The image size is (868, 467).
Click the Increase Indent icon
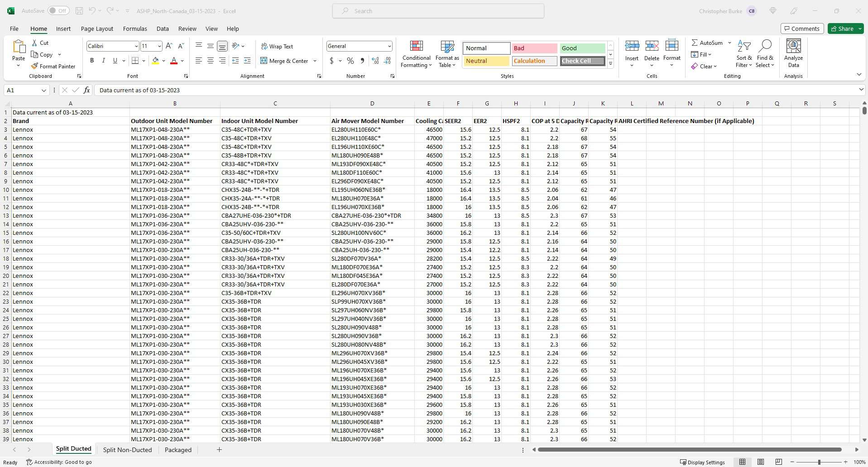(247, 61)
